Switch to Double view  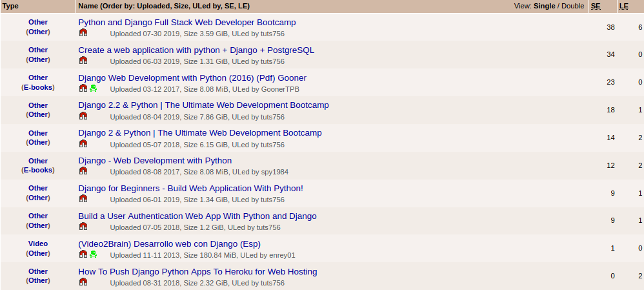pos(572,6)
